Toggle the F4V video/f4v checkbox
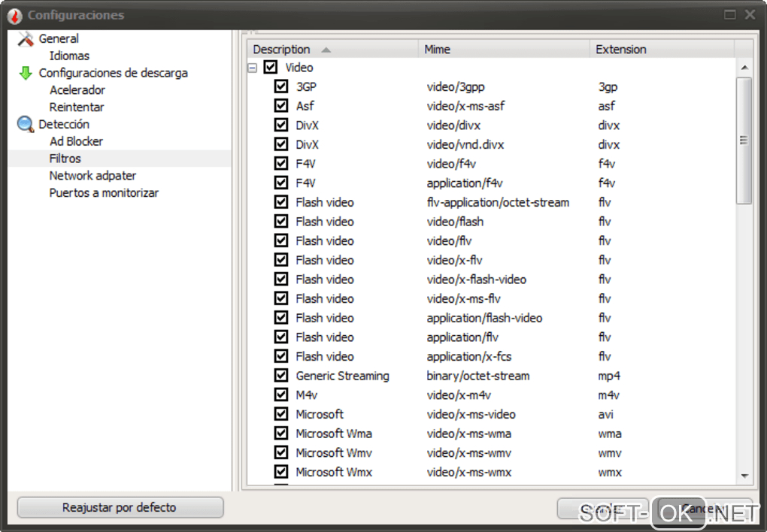The height and width of the screenshot is (532, 767). 280,163
